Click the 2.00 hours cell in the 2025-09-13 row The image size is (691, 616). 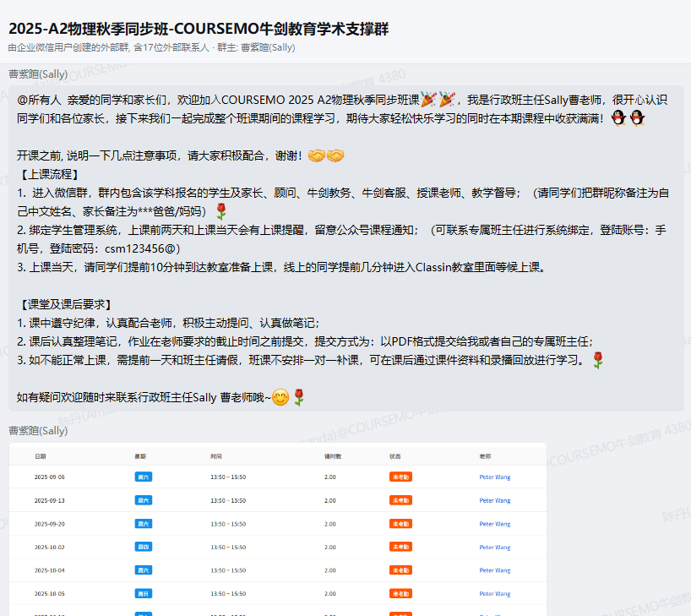coord(330,500)
